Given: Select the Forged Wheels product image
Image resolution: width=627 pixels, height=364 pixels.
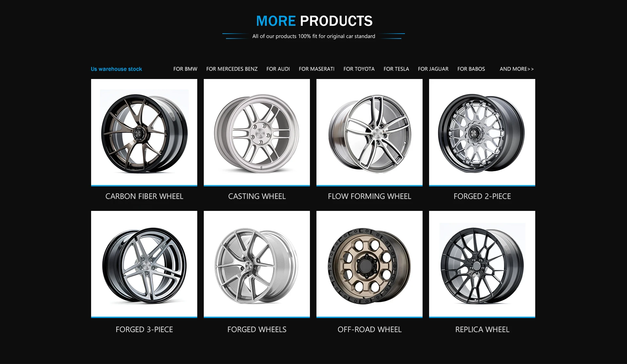Looking at the screenshot, I should (x=257, y=264).
